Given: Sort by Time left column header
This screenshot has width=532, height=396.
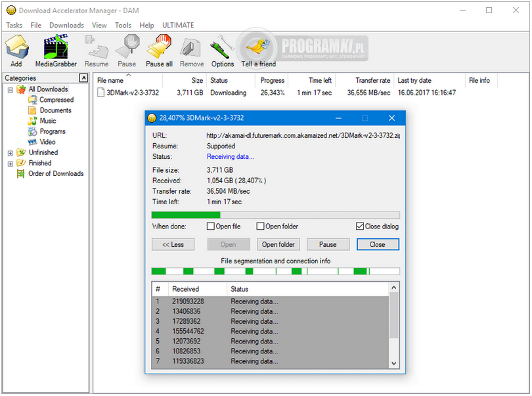Looking at the screenshot, I should pyautogui.click(x=312, y=80).
